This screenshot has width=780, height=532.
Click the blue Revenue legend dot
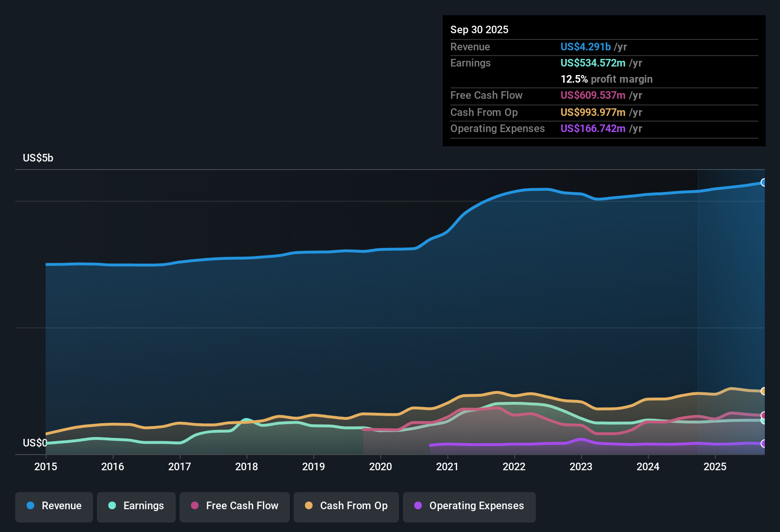(29, 506)
